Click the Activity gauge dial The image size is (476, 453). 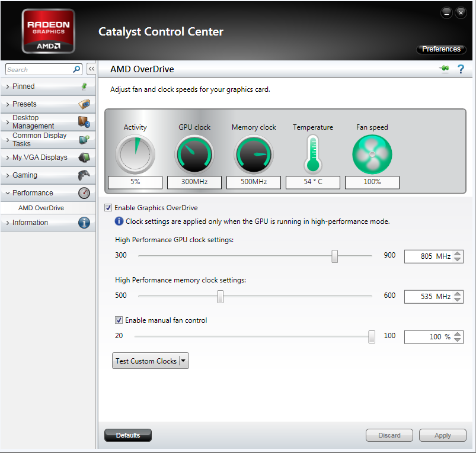[x=135, y=155]
